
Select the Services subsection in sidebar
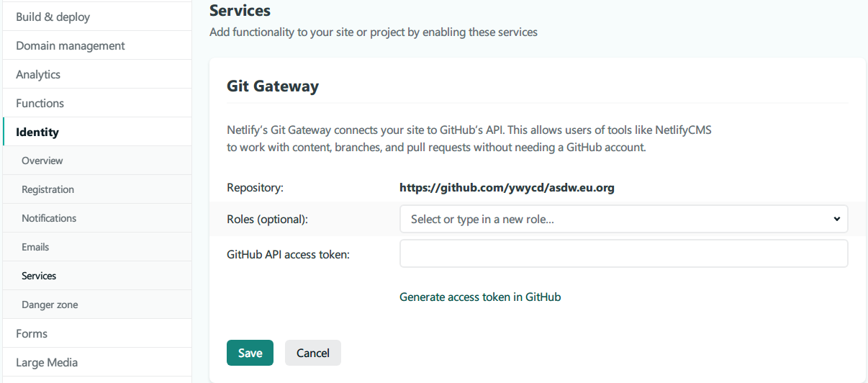click(39, 276)
